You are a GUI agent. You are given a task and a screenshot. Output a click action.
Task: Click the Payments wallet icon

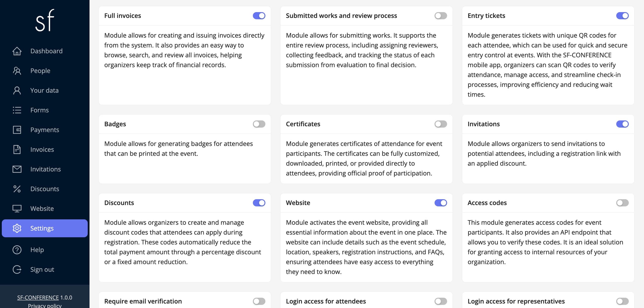point(17,130)
